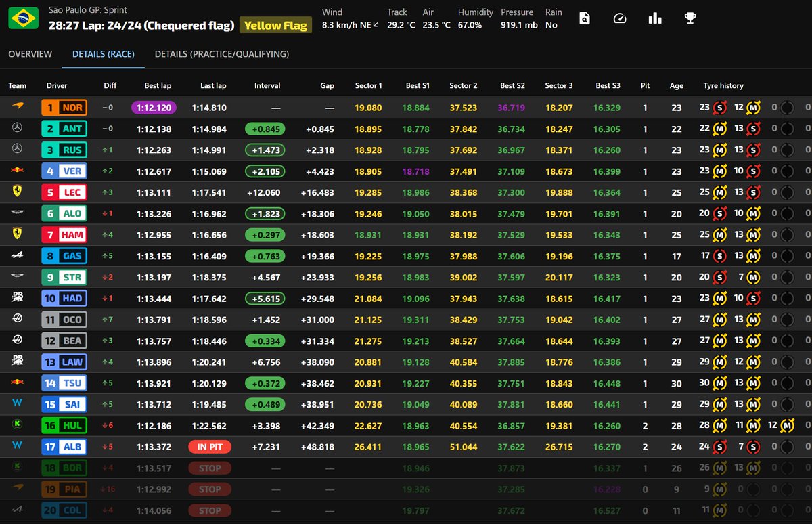Click the Best lap column header

158,85
